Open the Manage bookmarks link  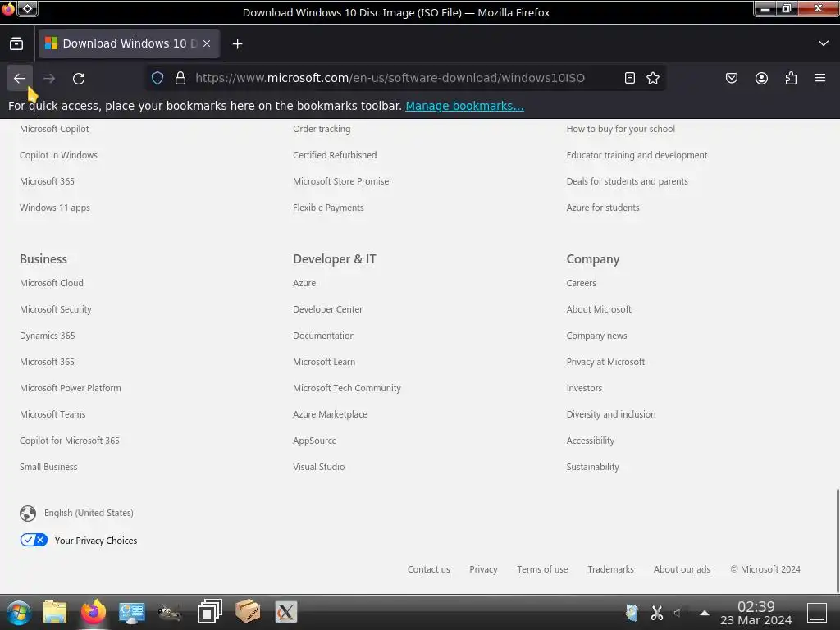point(464,106)
